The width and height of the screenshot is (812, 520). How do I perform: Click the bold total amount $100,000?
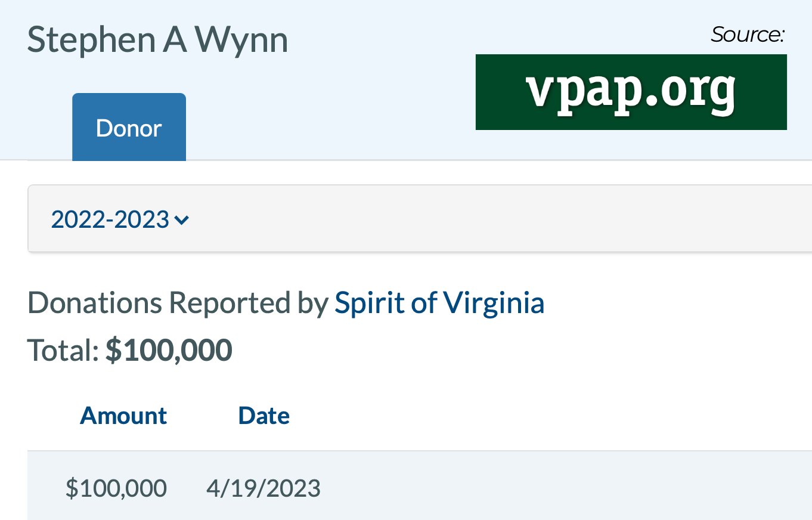coord(169,350)
